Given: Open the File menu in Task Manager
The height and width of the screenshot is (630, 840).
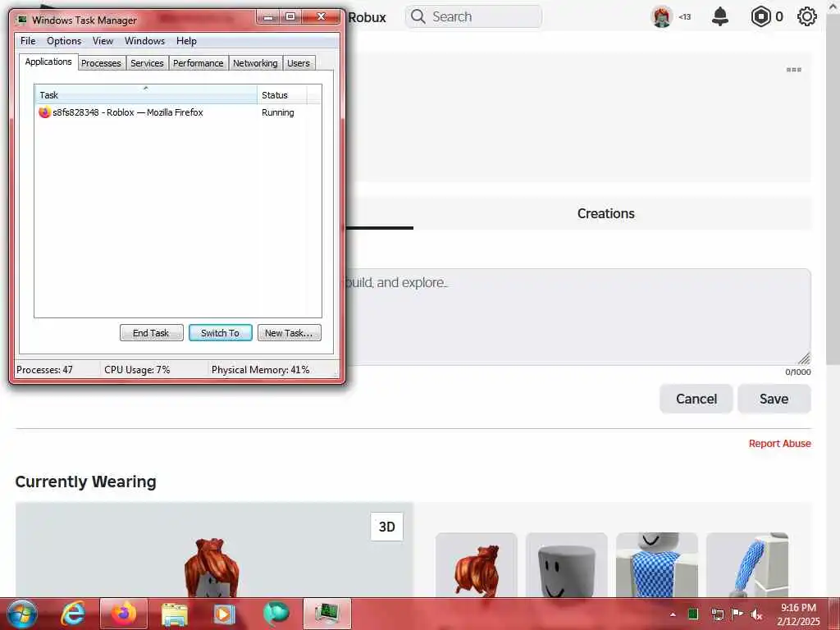Looking at the screenshot, I should point(28,41).
